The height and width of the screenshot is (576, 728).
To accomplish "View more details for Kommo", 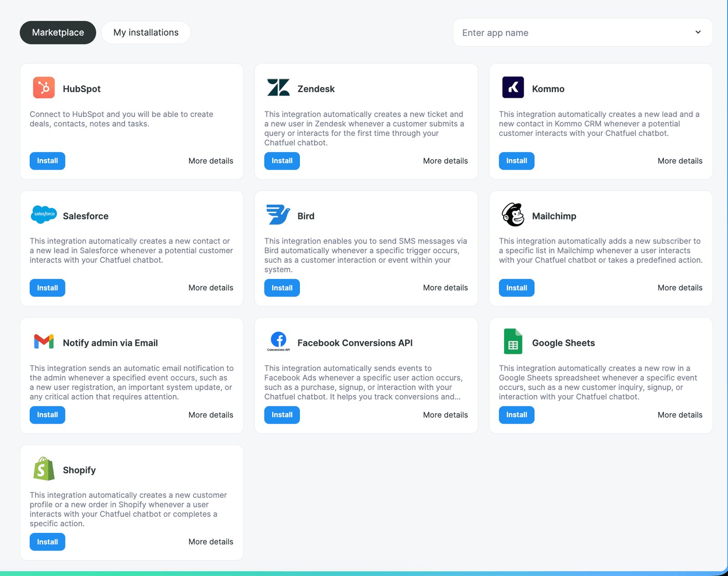I will coord(680,161).
